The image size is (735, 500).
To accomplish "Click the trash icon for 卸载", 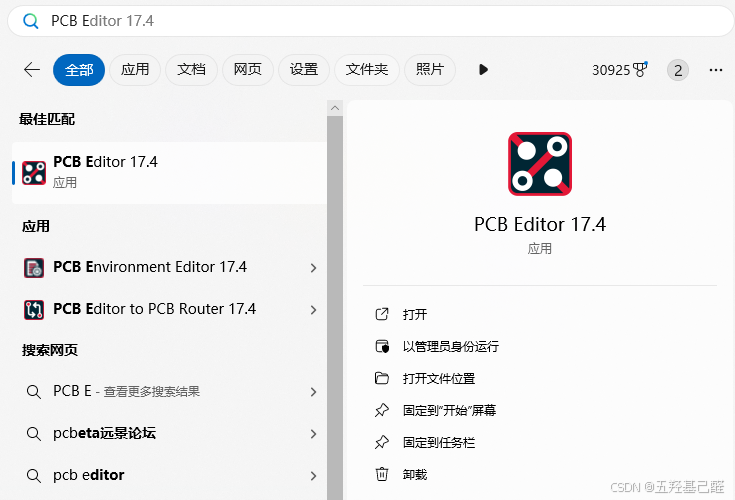I will coord(382,474).
